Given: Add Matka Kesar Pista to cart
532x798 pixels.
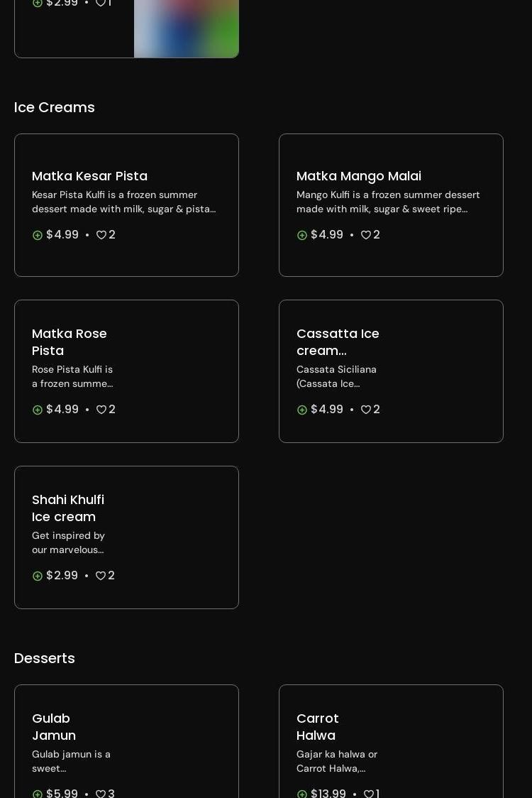Looking at the screenshot, I should pos(38,235).
